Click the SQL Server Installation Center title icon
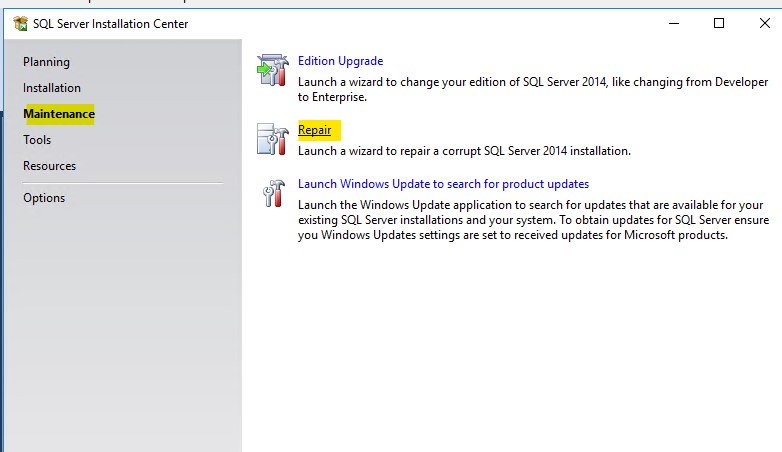The width and height of the screenshot is (782, 452). 20,23
